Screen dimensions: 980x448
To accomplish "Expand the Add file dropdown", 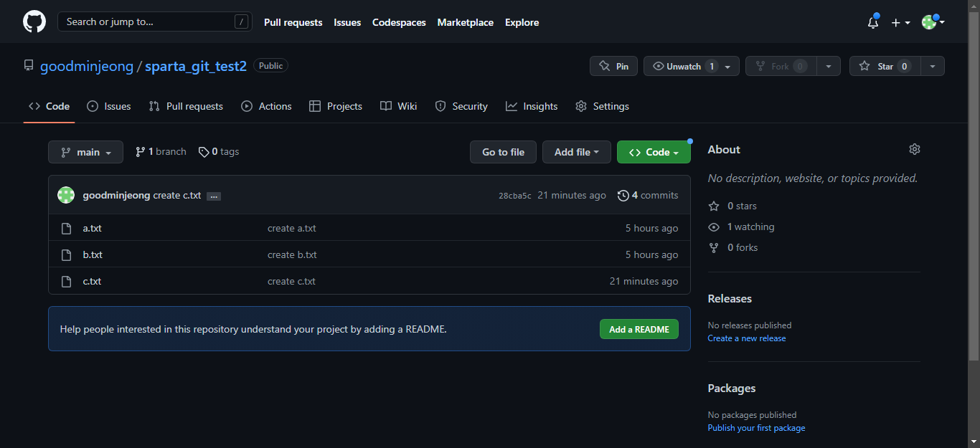I will click(x=576, y=152).
